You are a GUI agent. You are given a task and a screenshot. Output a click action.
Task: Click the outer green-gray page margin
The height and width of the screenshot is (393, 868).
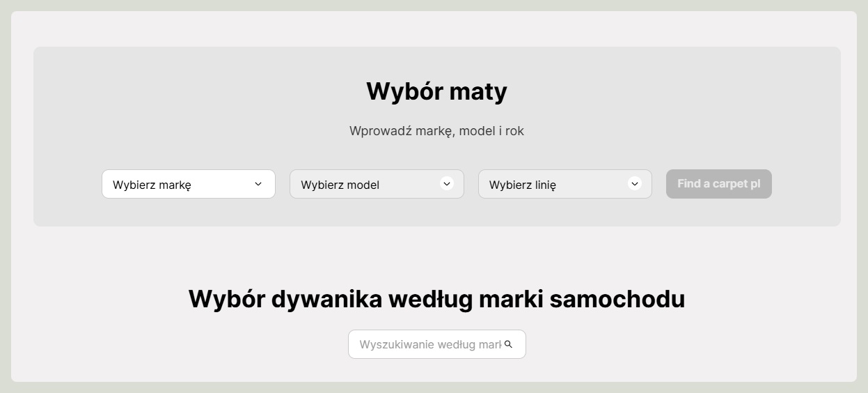click(x=4, y=195)
